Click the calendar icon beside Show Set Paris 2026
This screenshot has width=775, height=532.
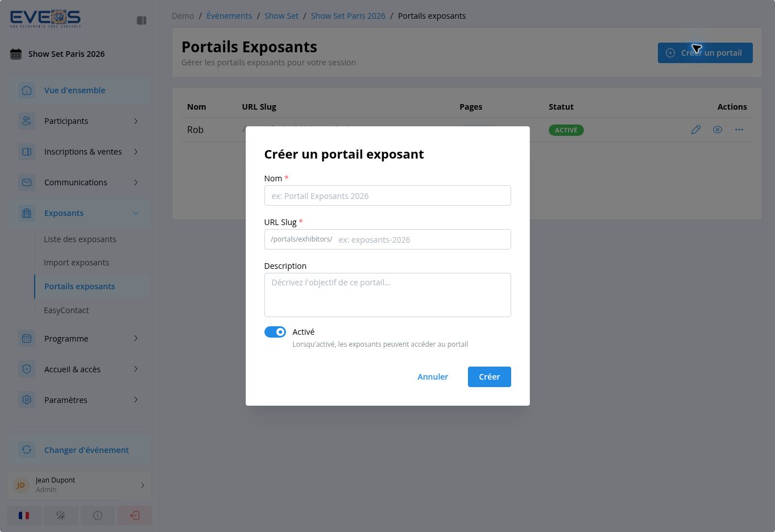(x=16, y=54)
